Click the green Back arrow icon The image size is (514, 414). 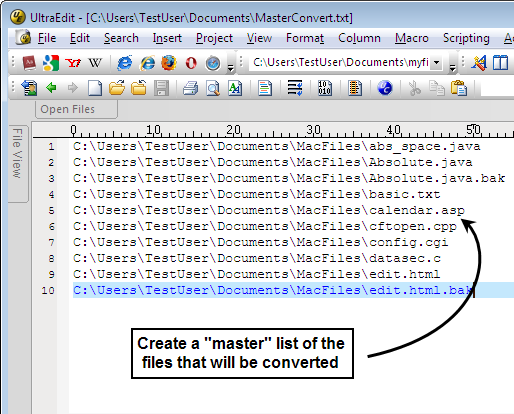pos(51,88)
